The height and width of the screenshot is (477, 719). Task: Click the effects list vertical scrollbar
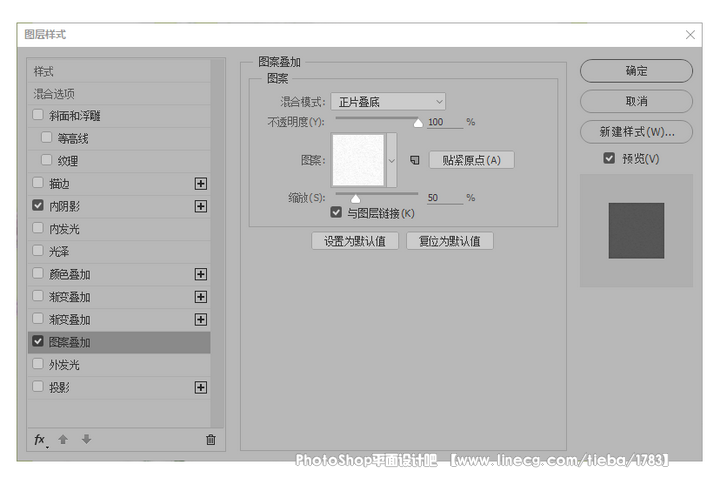coord(217,243)
